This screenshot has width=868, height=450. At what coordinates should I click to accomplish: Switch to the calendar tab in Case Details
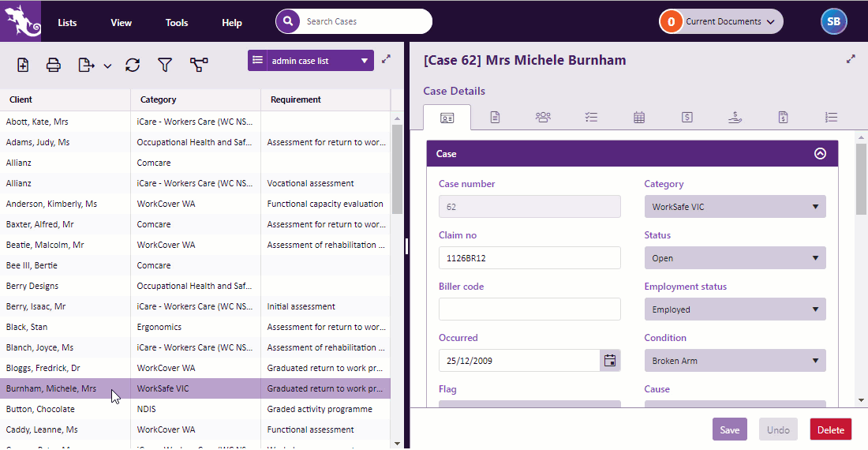coord(639,117)
